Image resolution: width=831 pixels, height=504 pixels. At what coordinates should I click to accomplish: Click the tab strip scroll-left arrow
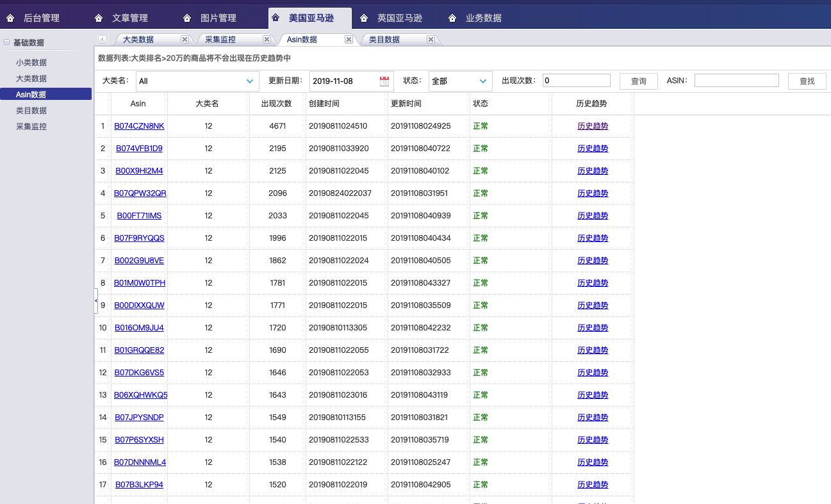[102, 39]
